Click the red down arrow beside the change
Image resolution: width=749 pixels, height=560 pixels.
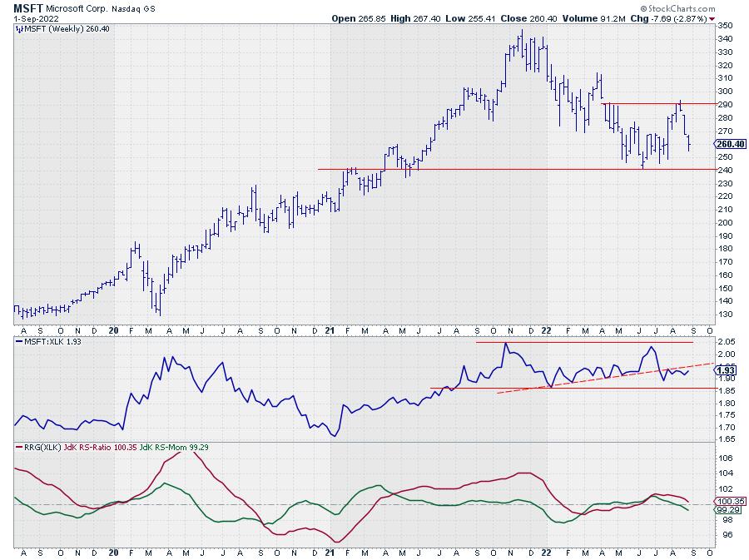pyautogui.click(x=712, y=19)
